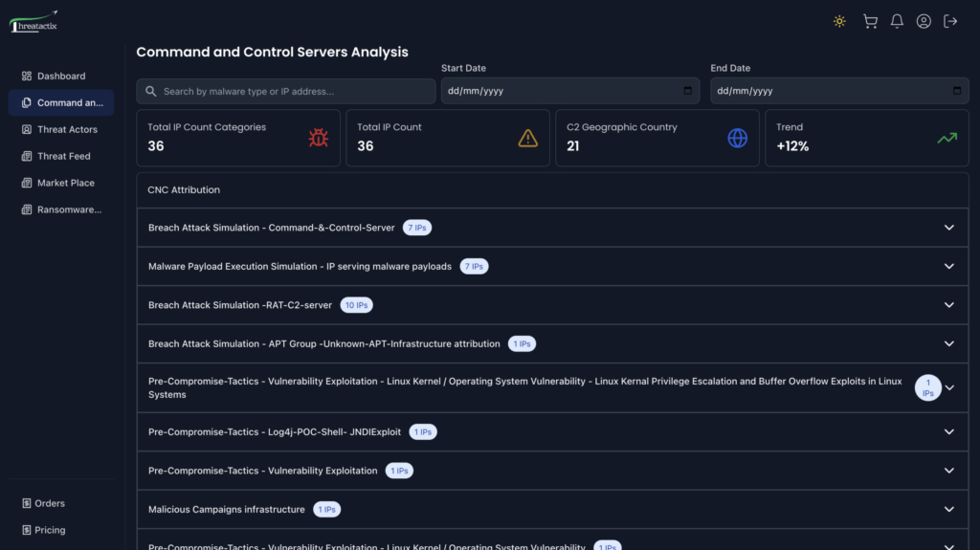Expand the Log4j-POC-Shell JNDIExploit row

(x=948, y=432)
